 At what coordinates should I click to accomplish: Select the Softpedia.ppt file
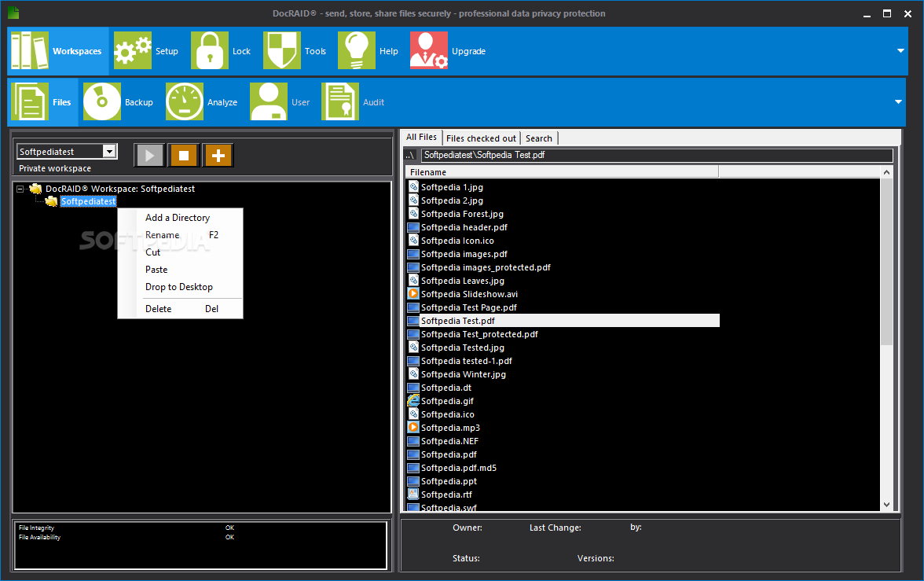449,481
